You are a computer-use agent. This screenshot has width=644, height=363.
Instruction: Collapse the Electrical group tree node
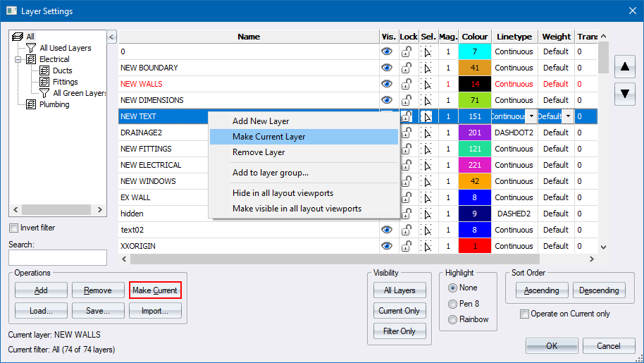click(x=18, y=59)
